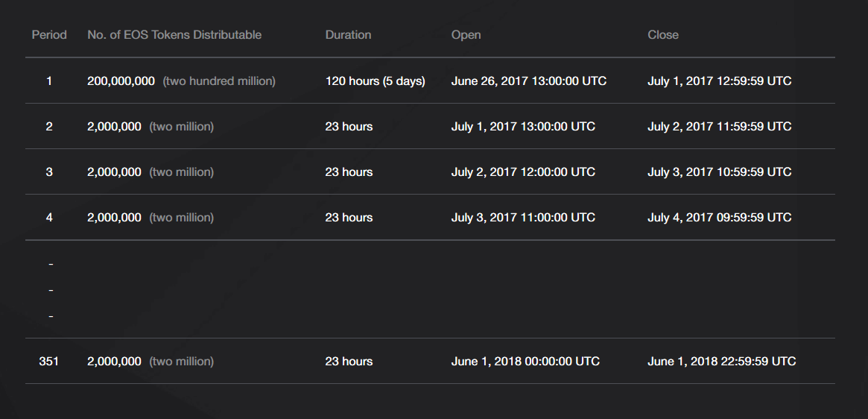Select period number 2 cell
Viewport: 868px width, 419px height.
tap(49, 126)
